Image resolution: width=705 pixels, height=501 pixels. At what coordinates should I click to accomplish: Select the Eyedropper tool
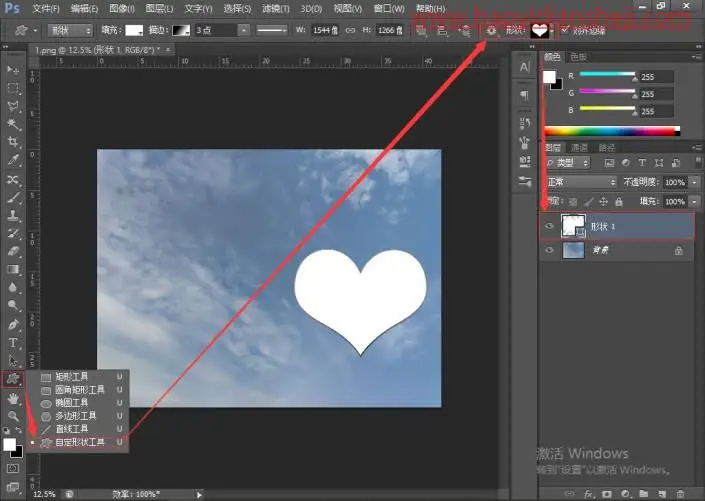point(13,160)
